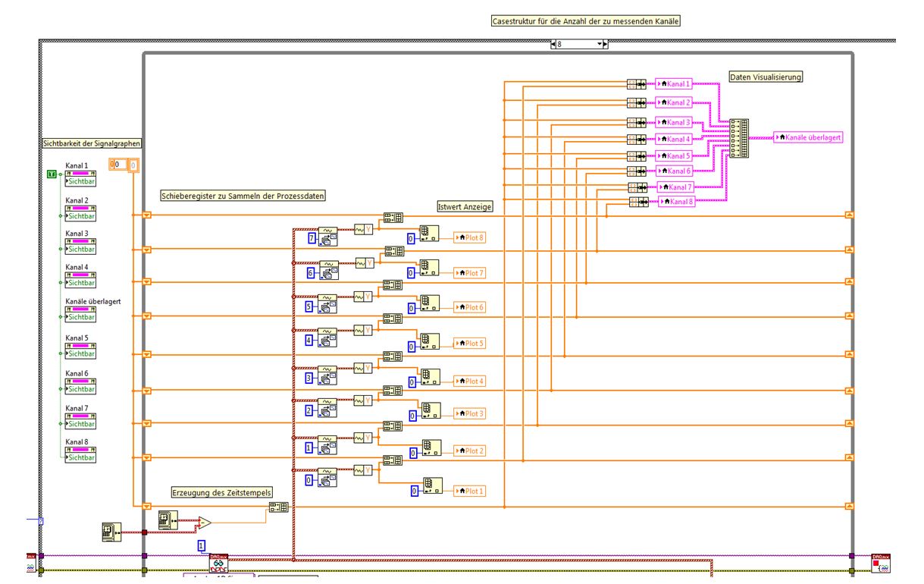This screenshot has width=924, height=584.
Task: Click the Kanal 1 local variable
Action: pos(674,84)
